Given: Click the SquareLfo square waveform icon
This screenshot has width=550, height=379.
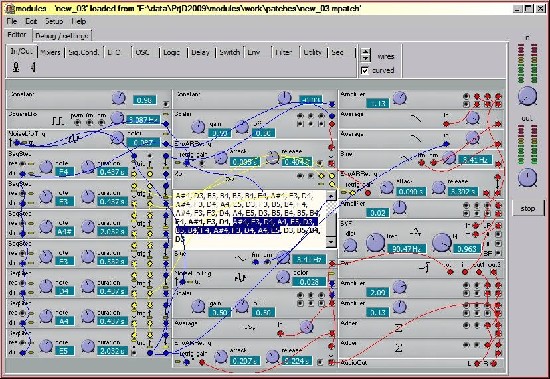Looking at the screenshot, I should pos(58,121).
